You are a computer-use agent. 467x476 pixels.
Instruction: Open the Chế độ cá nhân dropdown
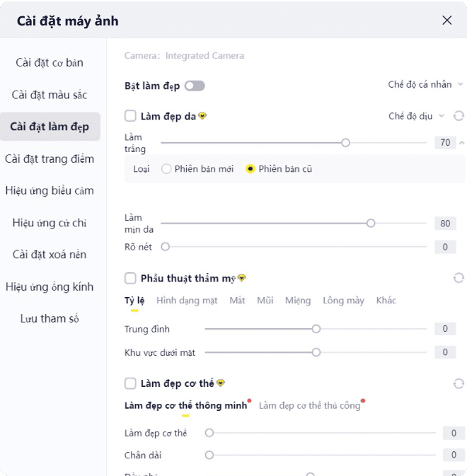[x=425, y=85]
